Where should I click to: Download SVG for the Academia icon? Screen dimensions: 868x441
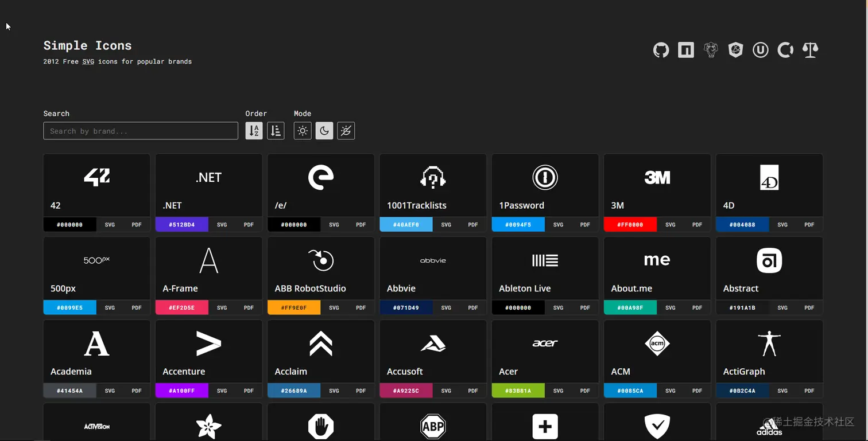click(110, 391)
